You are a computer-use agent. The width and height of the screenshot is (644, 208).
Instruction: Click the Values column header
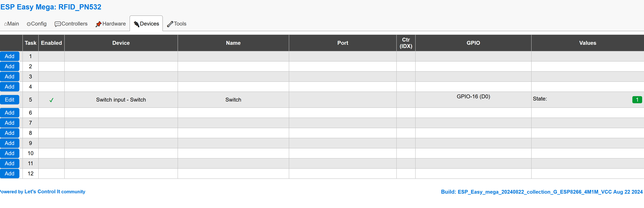pos(587,43)
